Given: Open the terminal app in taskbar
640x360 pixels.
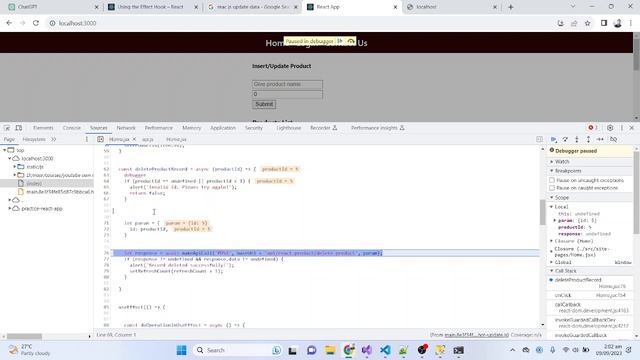Looking at the screenshot, I should coord(458,350).
